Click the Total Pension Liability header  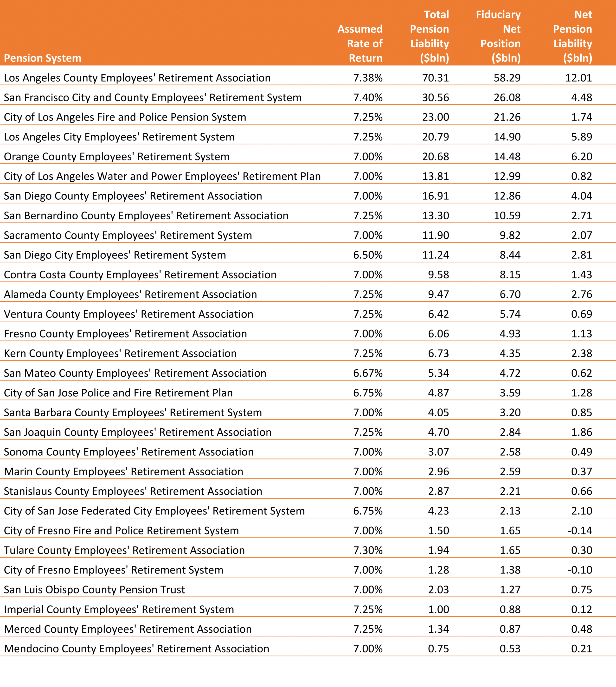(x=430, y=37)
